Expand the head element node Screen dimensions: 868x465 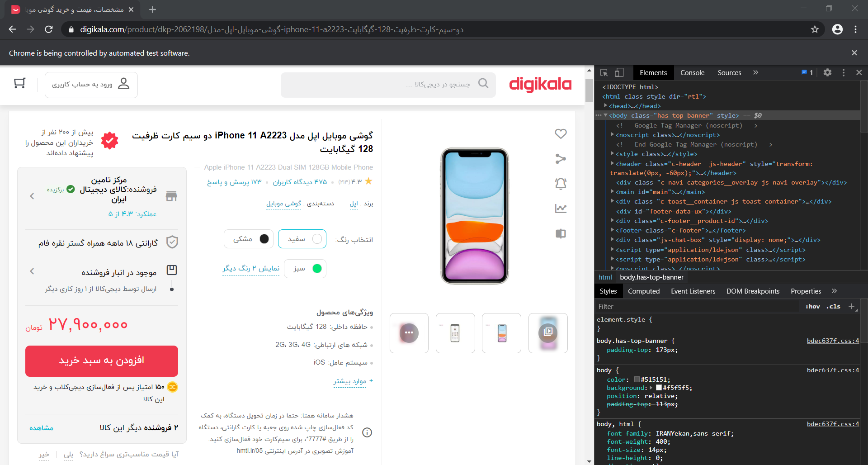pos(605,106)
